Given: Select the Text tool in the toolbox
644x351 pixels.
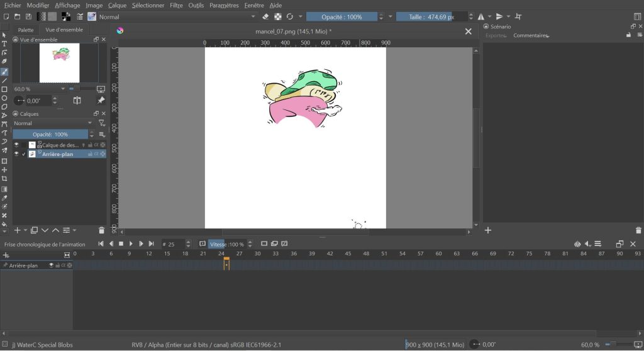Looking at the screenshot, I should click(4, 44).
